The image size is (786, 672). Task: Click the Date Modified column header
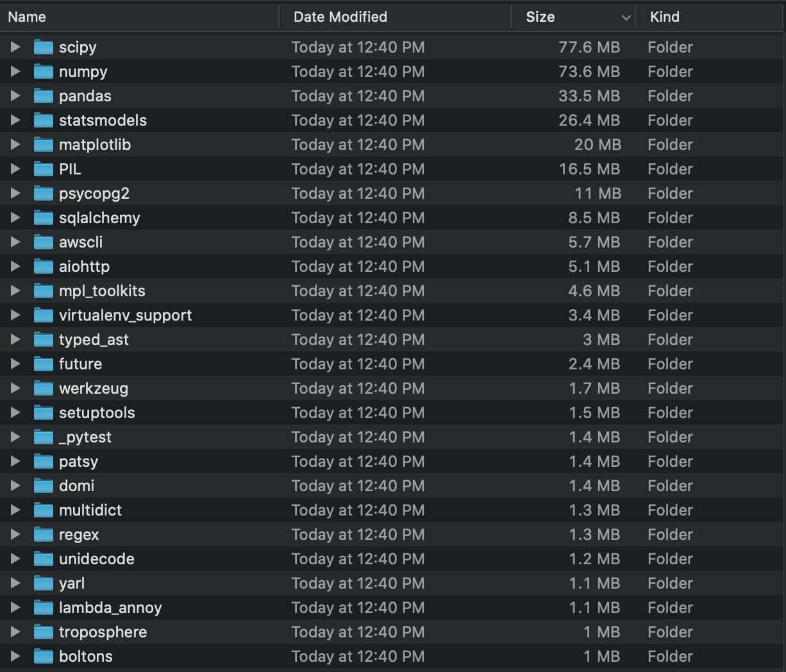(x=340, y=17)
